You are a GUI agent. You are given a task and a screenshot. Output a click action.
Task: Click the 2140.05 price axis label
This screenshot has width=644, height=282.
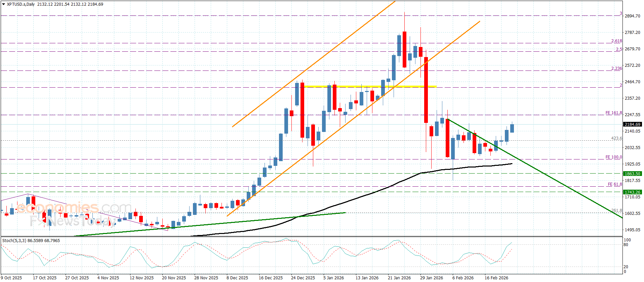[632, 131]
